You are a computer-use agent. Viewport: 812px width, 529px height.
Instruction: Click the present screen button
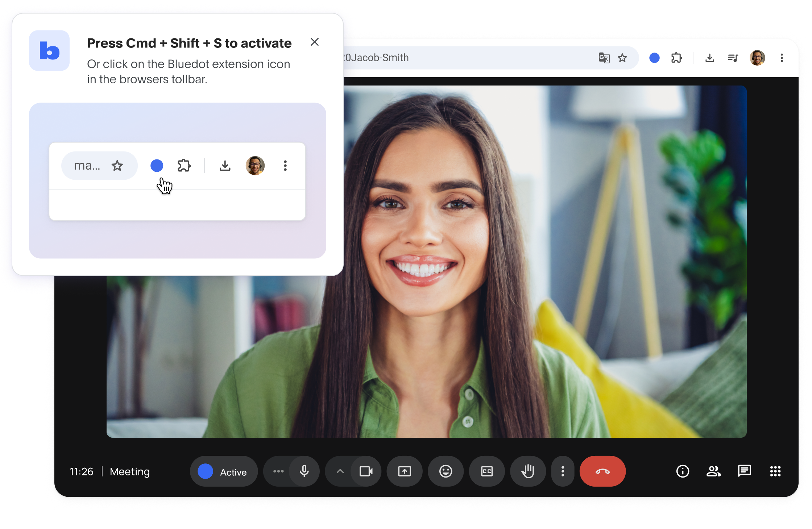pos(405,471)
